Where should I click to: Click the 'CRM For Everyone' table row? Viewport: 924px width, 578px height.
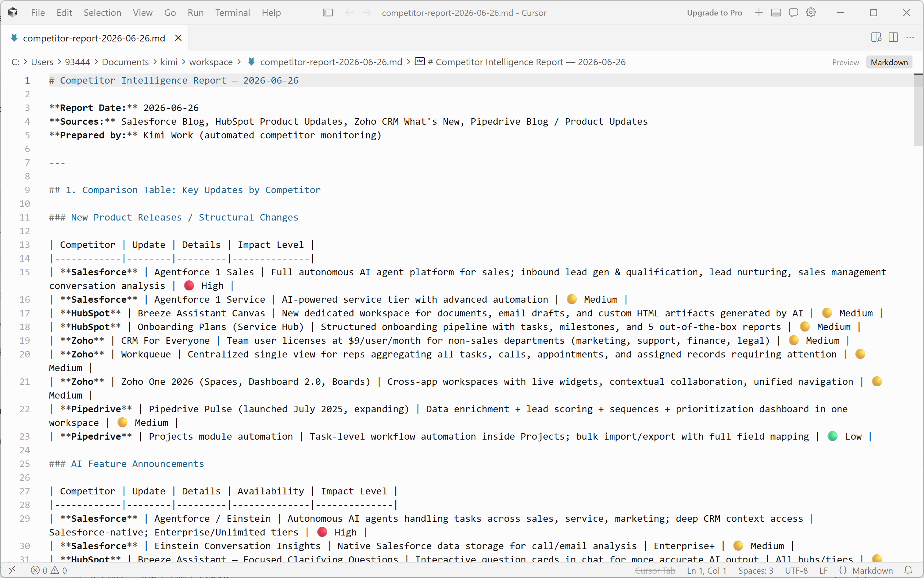pos(450,341)
